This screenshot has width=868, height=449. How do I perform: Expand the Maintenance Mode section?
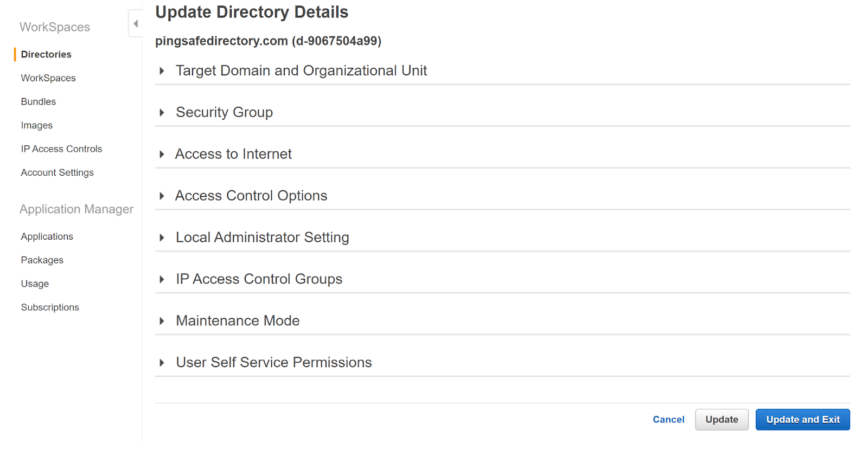click(x=162, y=321)
